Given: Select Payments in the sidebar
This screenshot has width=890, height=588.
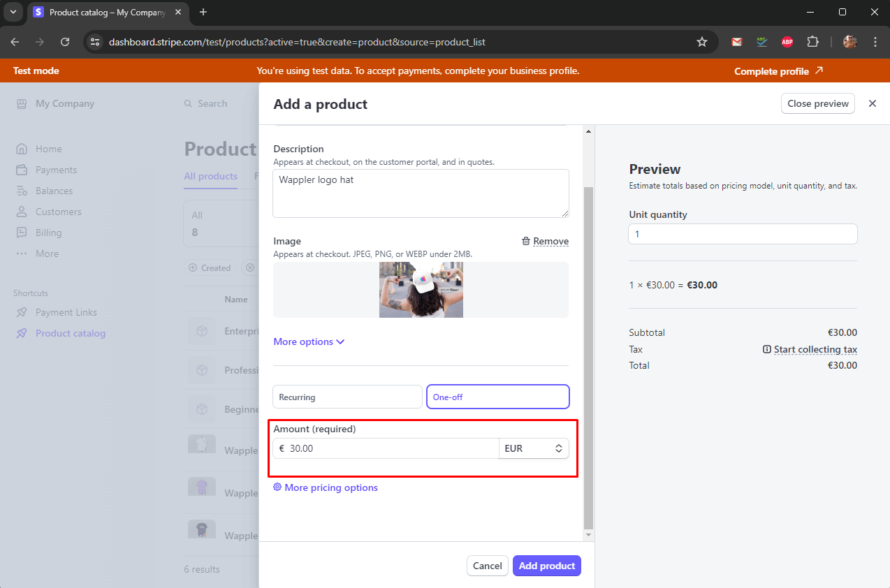Looking at the screenshot, I should (x=57, y=169).
